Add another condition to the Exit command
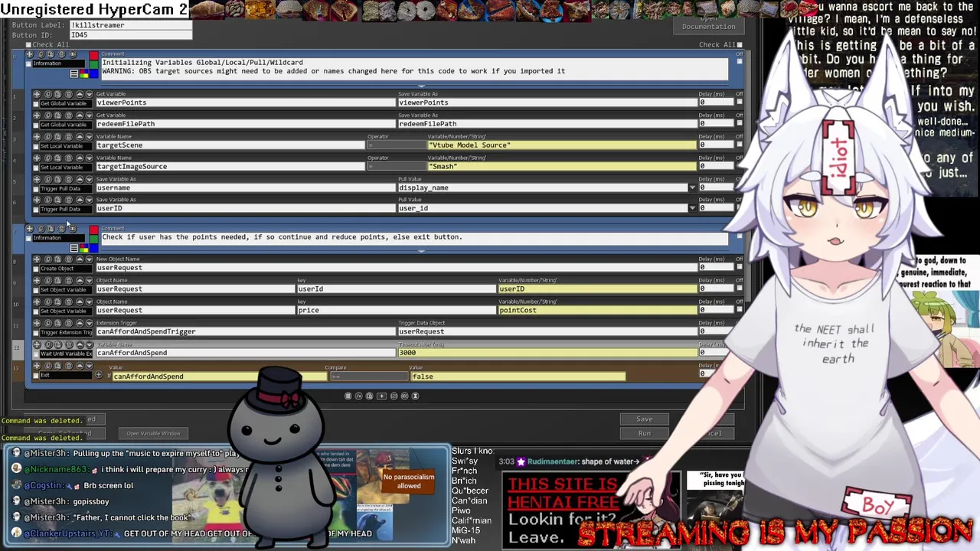The width and height of the screenshot is (980, 551). pyautogui.click(x=98, y=375)
